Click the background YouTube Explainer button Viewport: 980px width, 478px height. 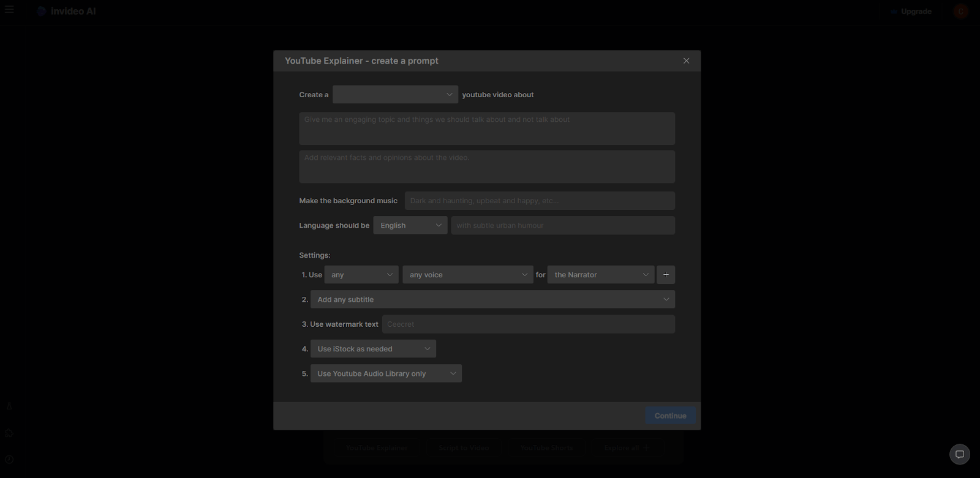click(376, 448)
